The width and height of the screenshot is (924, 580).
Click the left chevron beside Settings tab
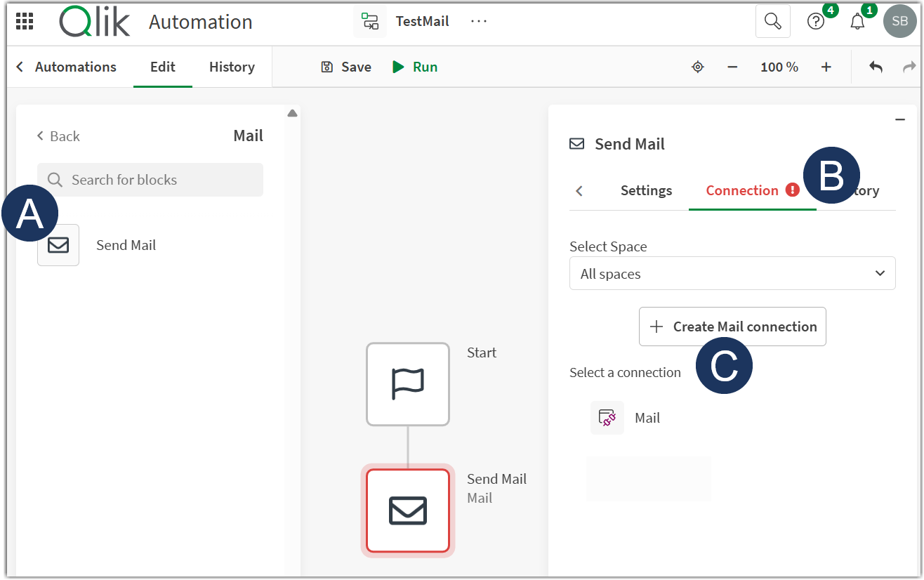[x=579, y=190]
